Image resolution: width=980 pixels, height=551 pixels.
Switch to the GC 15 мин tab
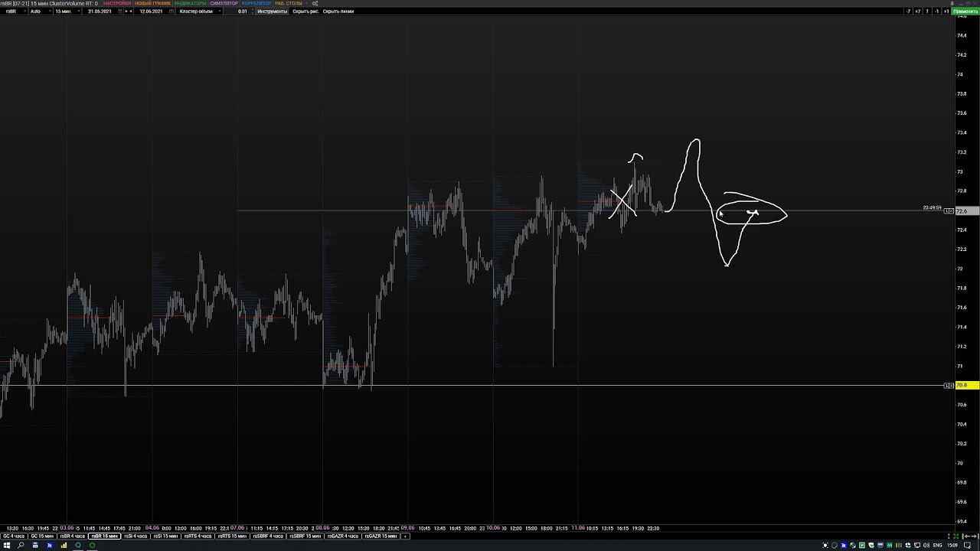[x=42, y=536]
